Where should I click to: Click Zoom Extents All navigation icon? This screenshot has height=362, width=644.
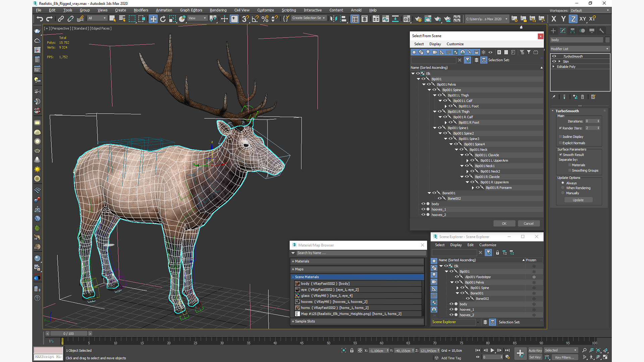tap(598, 350)
